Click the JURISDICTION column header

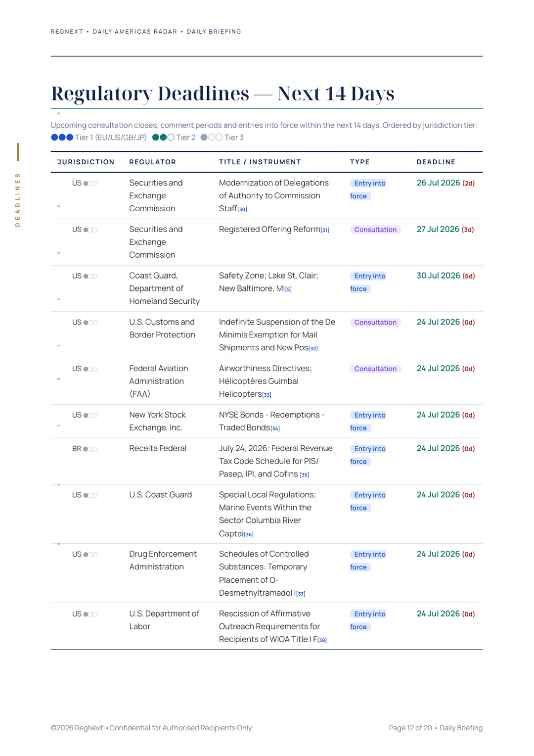(x=86, y=162)
